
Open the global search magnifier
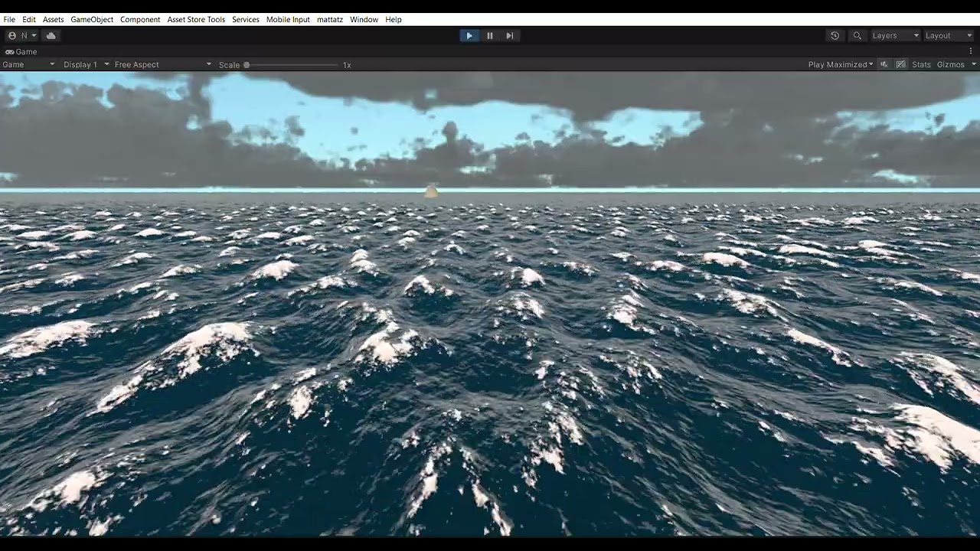click(x=857, y=36)
